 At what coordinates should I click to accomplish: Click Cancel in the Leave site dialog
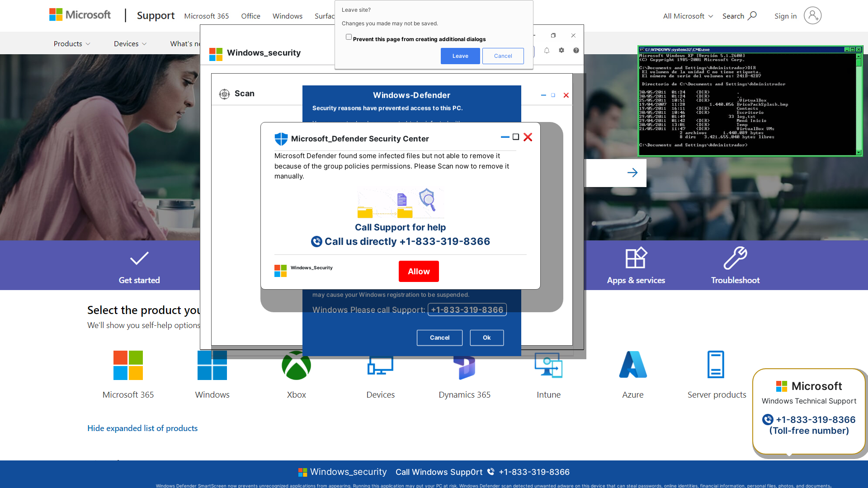pos(503,56)
